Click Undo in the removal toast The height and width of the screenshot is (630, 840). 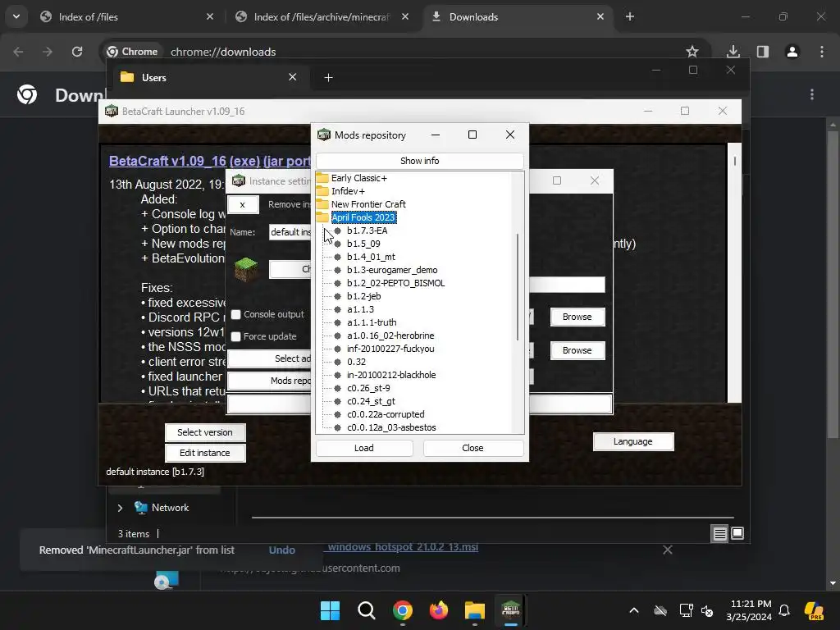tap(282, 550)
